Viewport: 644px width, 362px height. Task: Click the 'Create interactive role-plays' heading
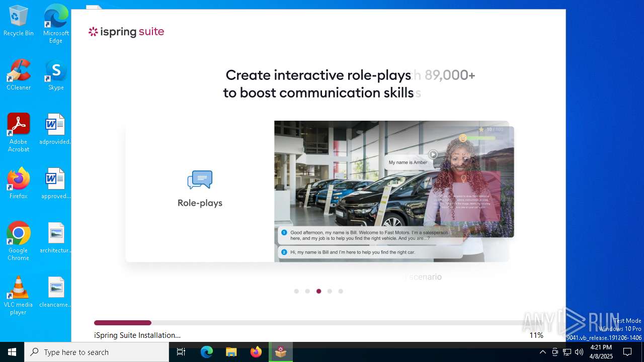[318, 75]
